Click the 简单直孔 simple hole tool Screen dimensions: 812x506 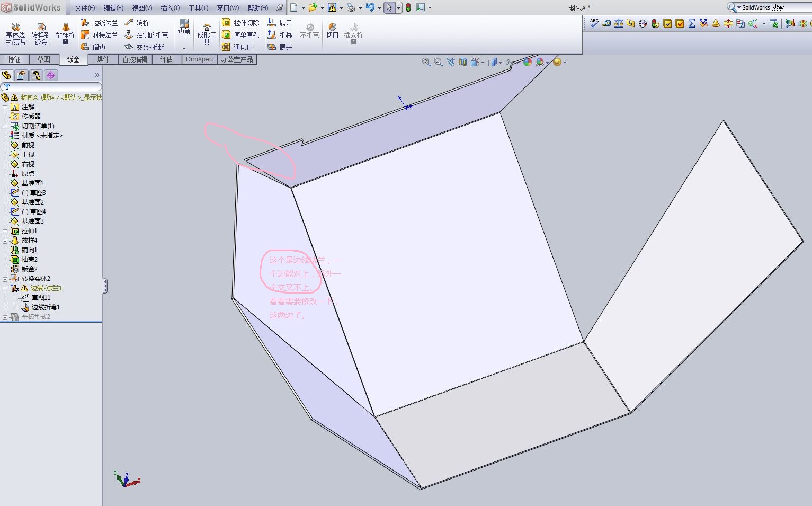pyautogui.click(x=240, y=35)
